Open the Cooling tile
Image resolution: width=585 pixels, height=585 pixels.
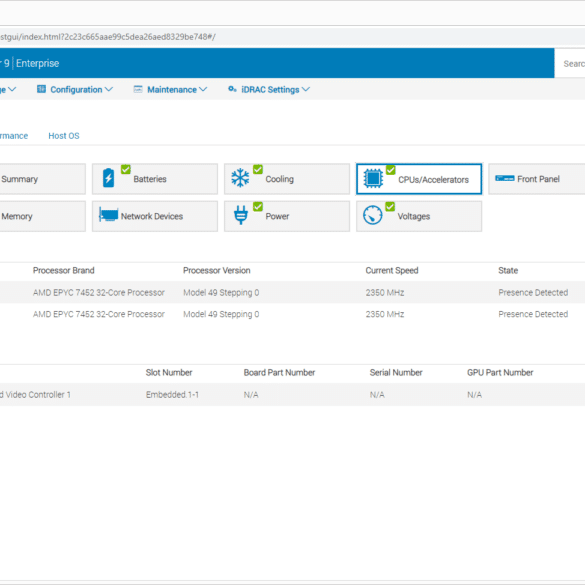tap(287, 179)
